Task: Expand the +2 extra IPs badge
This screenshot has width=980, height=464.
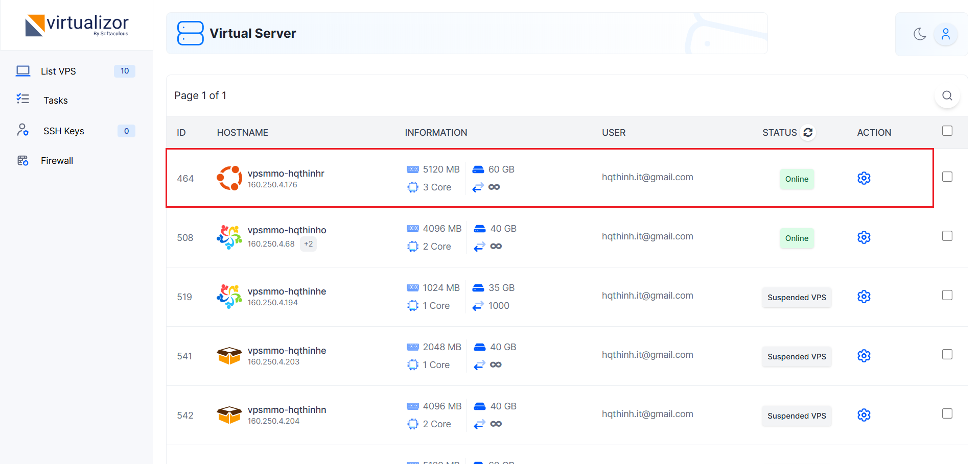Action: click(308, 244)
